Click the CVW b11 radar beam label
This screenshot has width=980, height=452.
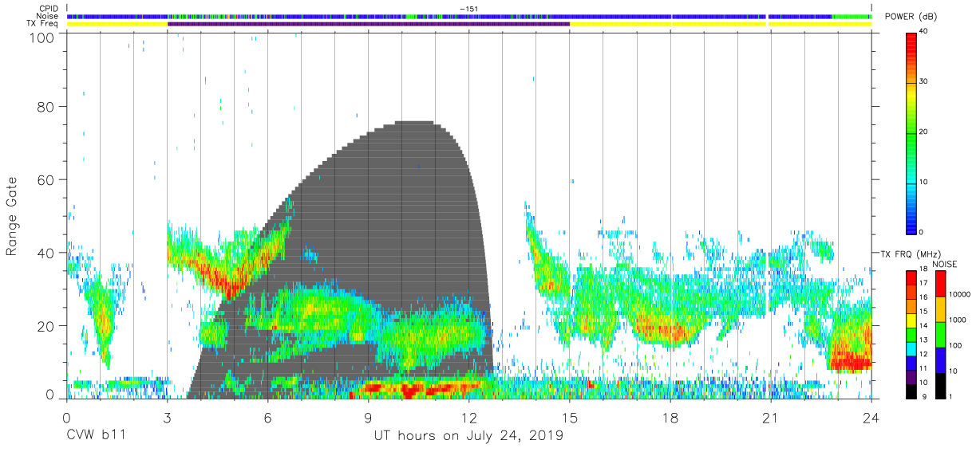(95, 435)
